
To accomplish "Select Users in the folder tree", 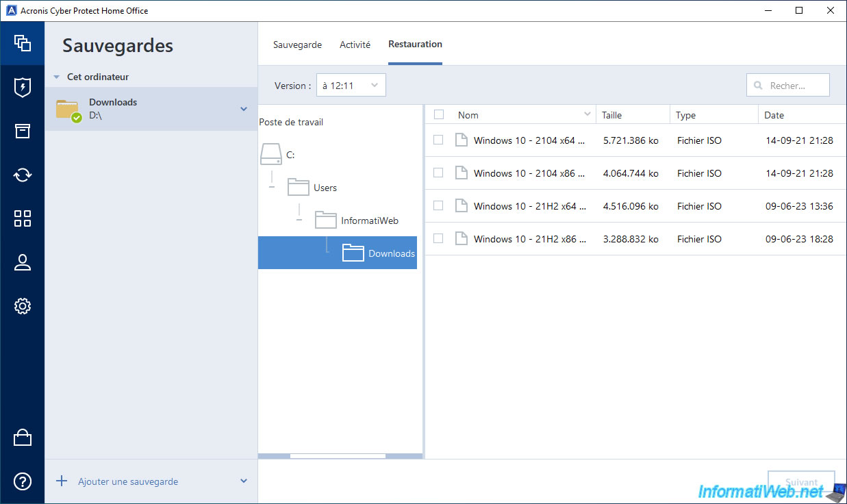I will pyautogui.click(x=325, y=188).
